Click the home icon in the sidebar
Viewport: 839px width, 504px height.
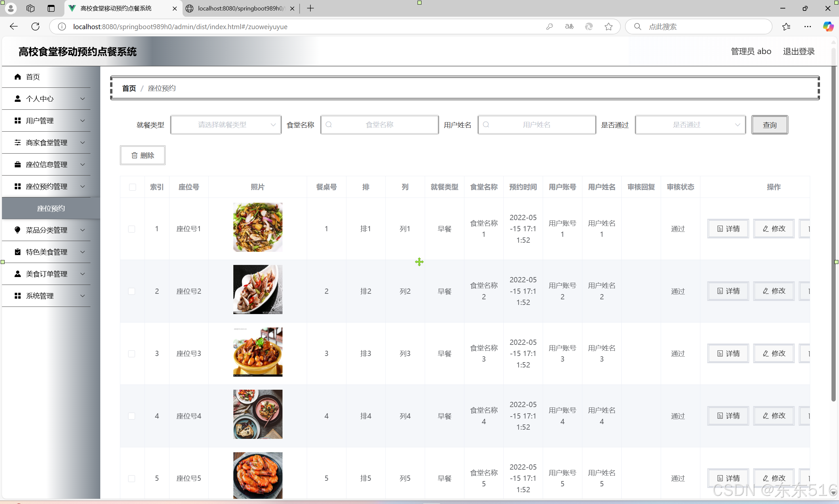[x=18, y=77]
